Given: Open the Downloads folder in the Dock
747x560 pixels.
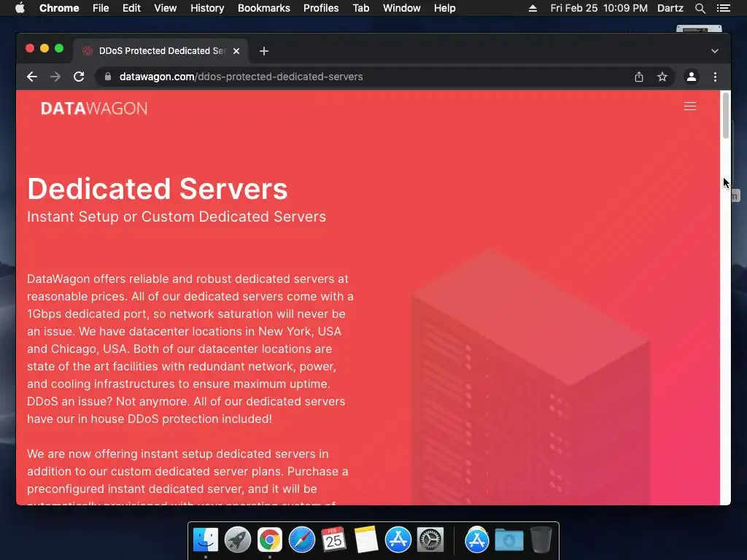Looking at the screenshot, I should click(508, 540).
